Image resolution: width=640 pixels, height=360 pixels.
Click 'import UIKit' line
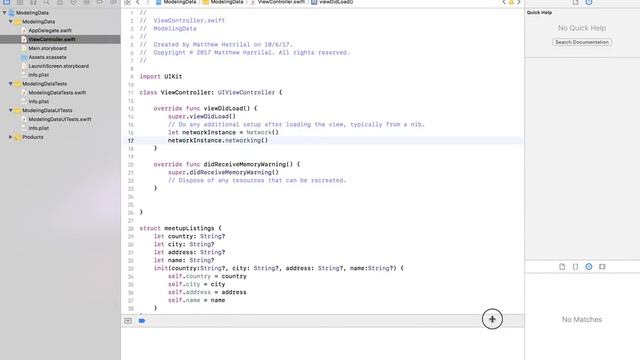click(x=161, y=76)
